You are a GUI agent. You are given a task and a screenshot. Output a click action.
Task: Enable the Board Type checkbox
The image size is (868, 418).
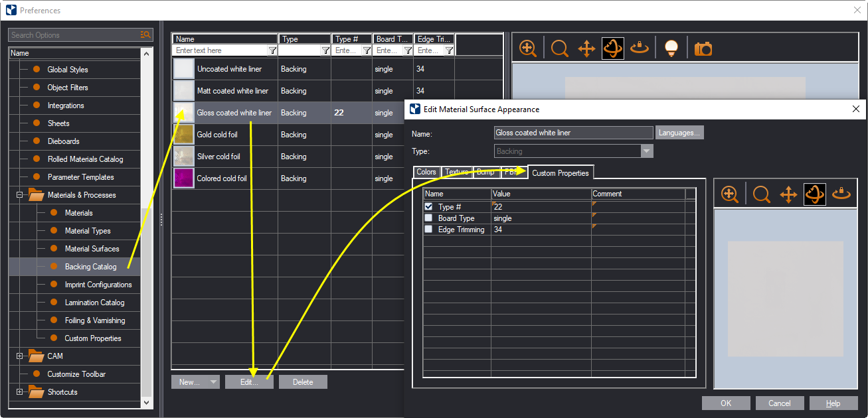point(428,218)
